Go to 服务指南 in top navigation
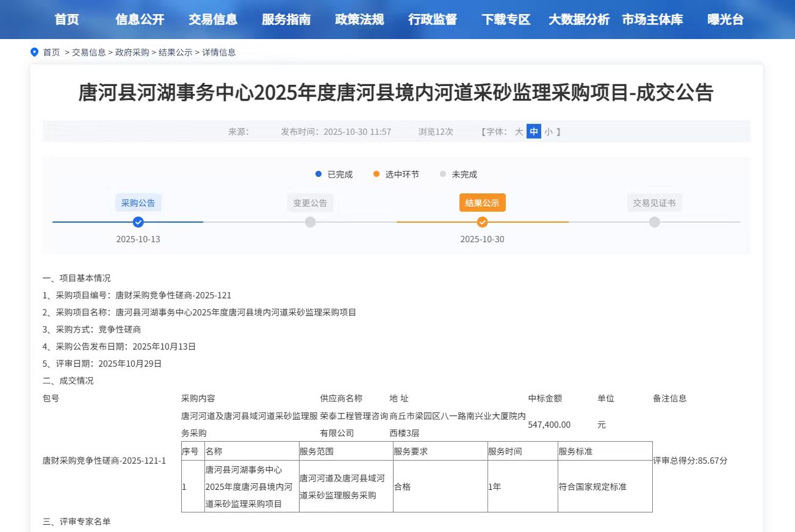This screenshot has width=795, height=532. click(x=286, y=20)
